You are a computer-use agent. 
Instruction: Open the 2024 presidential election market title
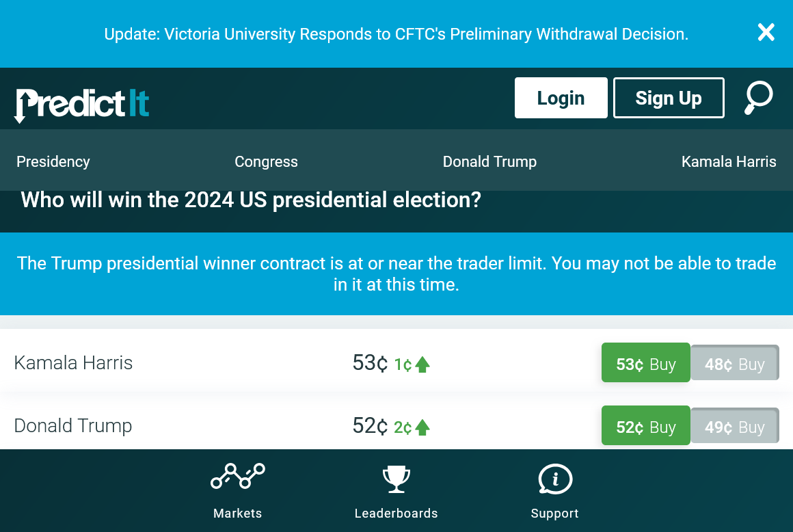click(251, 200)
